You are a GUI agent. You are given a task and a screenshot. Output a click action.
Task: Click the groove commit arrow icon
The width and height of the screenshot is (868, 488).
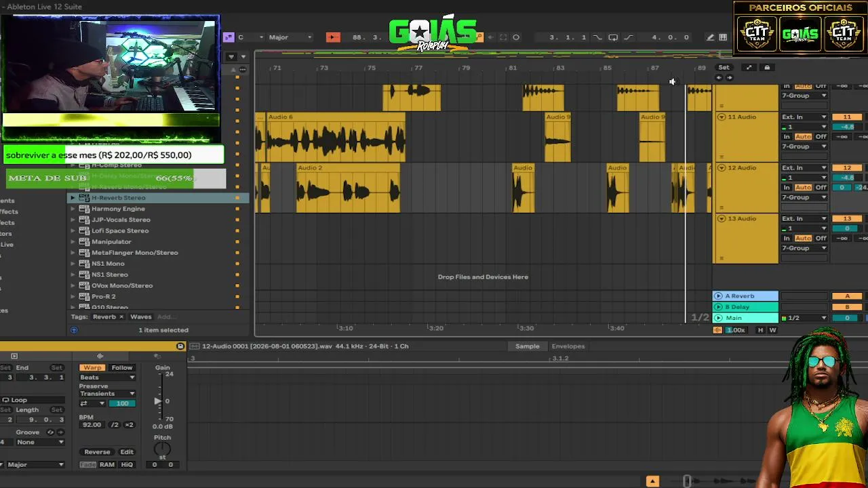[x=59, y=432]
